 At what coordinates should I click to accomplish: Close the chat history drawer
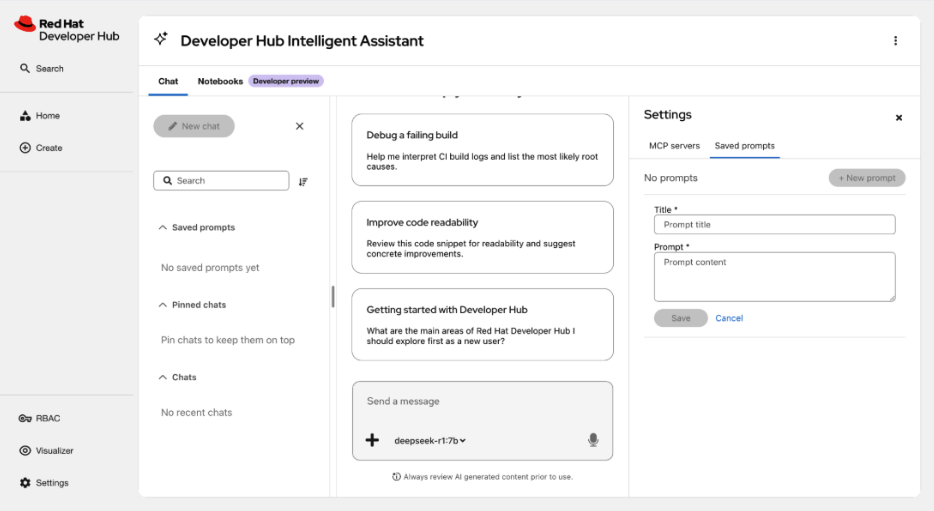click(300, 126)
